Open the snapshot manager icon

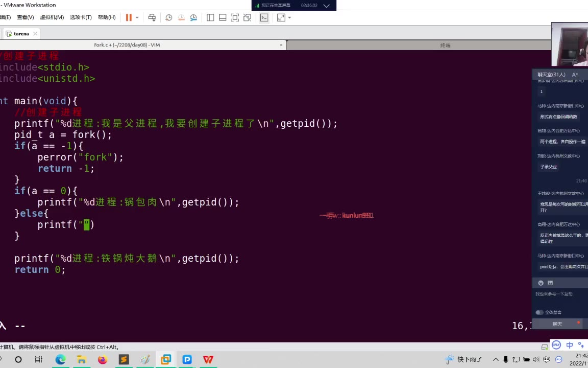click(x=193, y=17)
